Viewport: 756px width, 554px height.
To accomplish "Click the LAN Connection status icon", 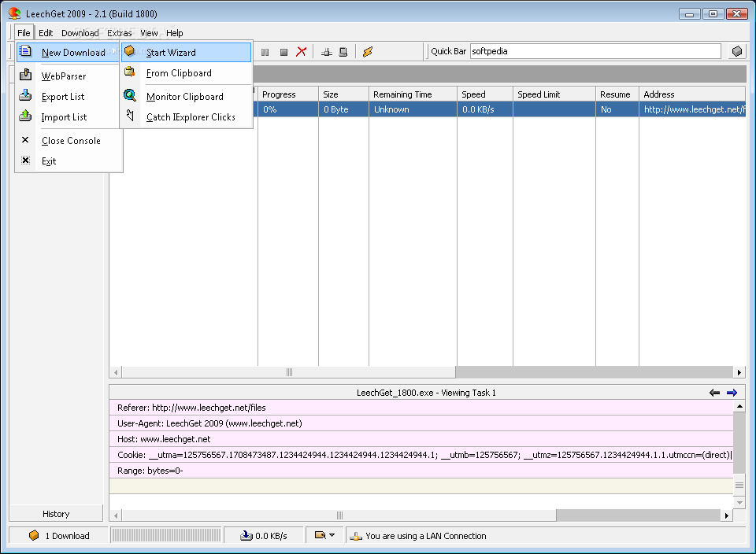I will point(356,536).
